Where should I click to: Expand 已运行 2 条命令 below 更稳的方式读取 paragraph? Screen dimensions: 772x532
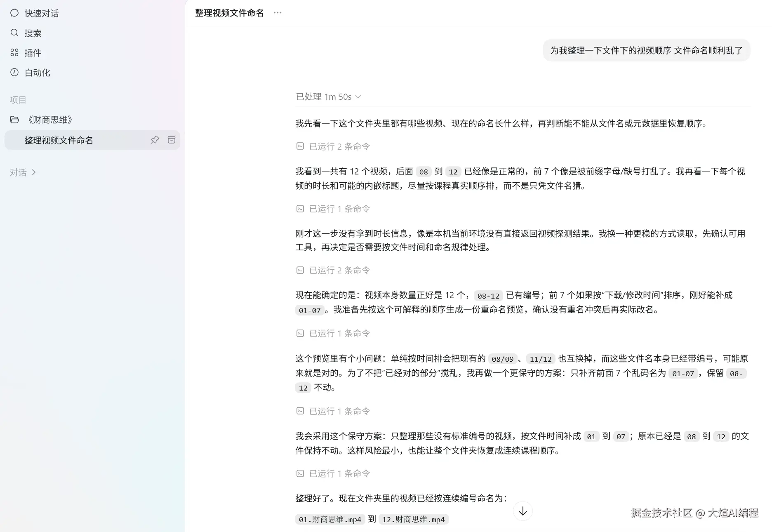333,270
